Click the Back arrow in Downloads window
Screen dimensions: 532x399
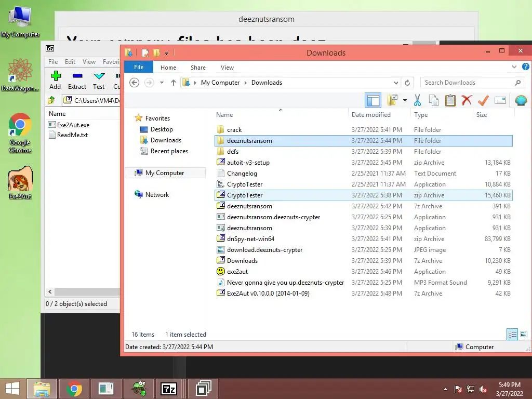tap(135, 83)
